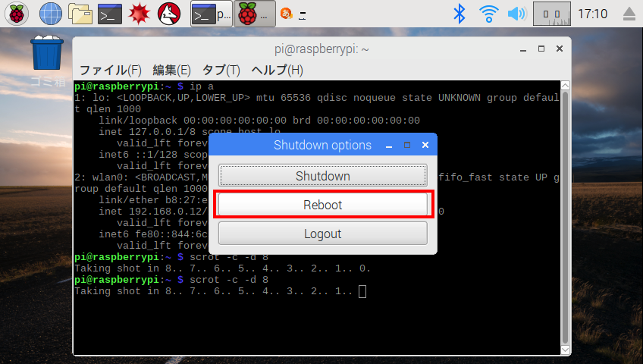This screenshot has width=643, height=364.
Task: Maximize the Shutdown options dialog
Action: coord(406,145)
